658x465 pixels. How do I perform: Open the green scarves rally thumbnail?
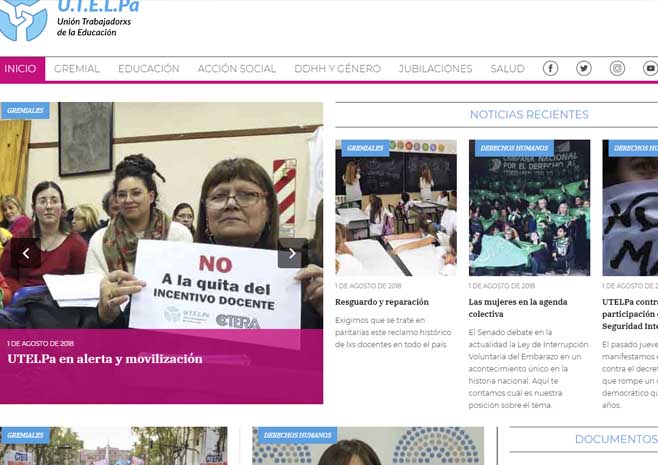[x=529, y=208]
